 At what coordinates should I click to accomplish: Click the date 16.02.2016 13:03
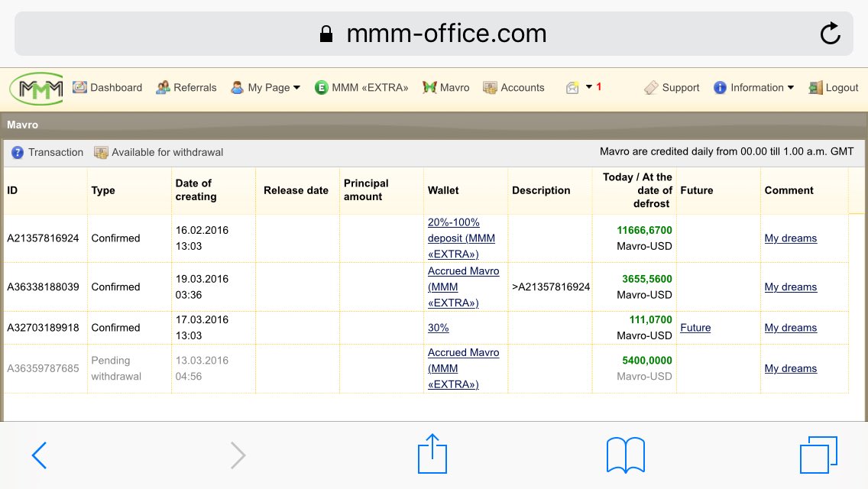click(x=202, y=238)
